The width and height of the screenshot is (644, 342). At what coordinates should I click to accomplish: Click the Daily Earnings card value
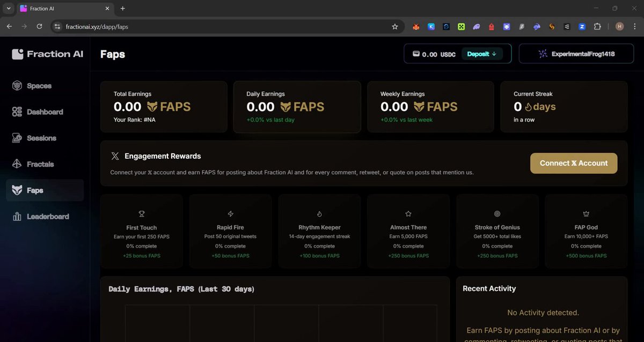coord(285,107)
